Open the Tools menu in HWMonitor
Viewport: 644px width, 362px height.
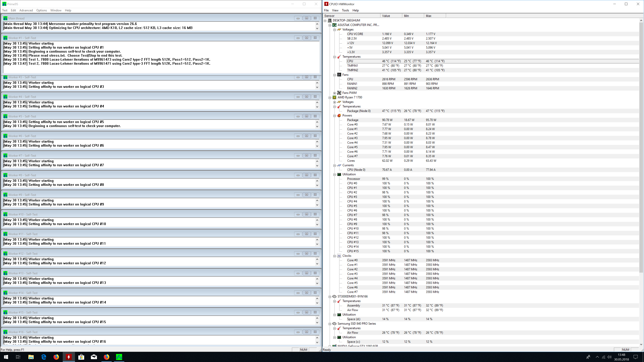[x=345, y=10]
